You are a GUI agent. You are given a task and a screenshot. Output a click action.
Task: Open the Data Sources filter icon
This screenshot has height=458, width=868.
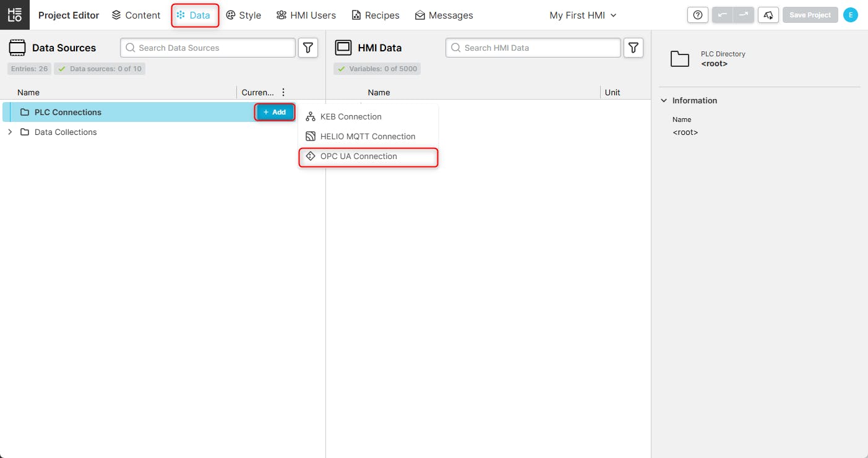(x=308, y=48)
